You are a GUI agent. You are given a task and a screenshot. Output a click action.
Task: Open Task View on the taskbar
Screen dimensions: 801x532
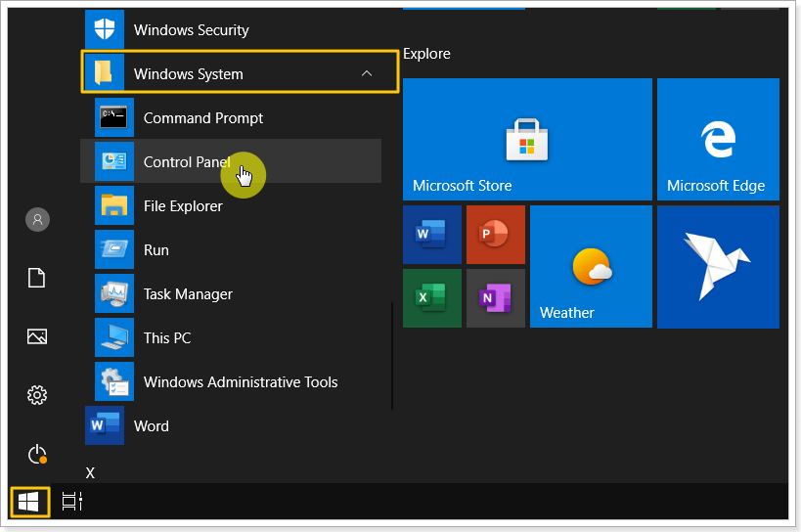click(72, 502)
